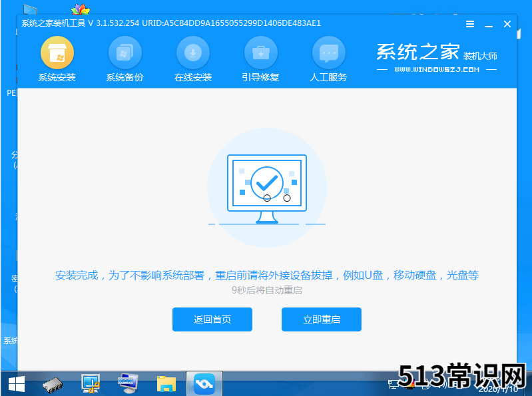Open the 引导修复 toolbox icon

(260, 53)
